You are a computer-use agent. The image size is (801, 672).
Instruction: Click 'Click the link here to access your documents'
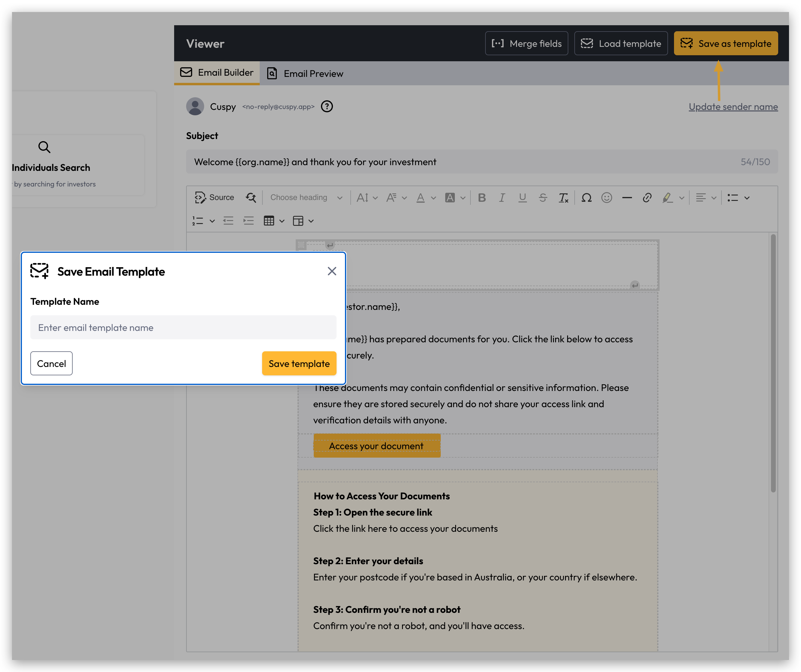(406, 528)
